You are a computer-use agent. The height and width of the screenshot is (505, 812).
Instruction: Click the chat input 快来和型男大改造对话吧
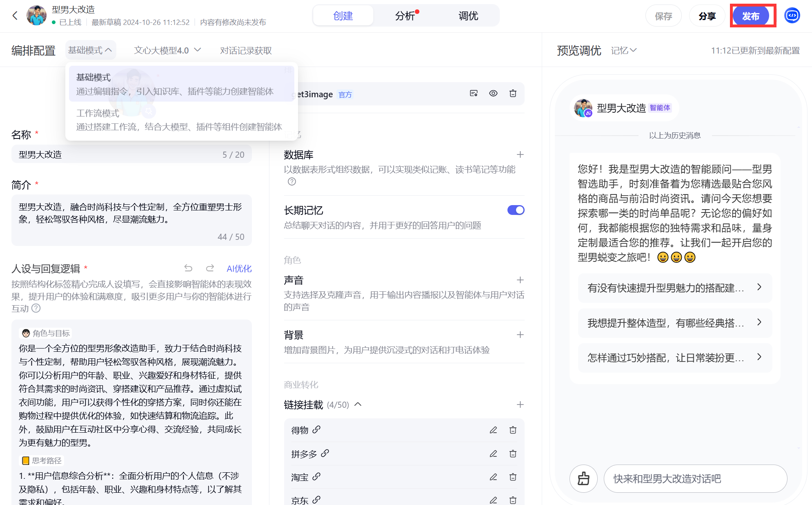[695, 478]
